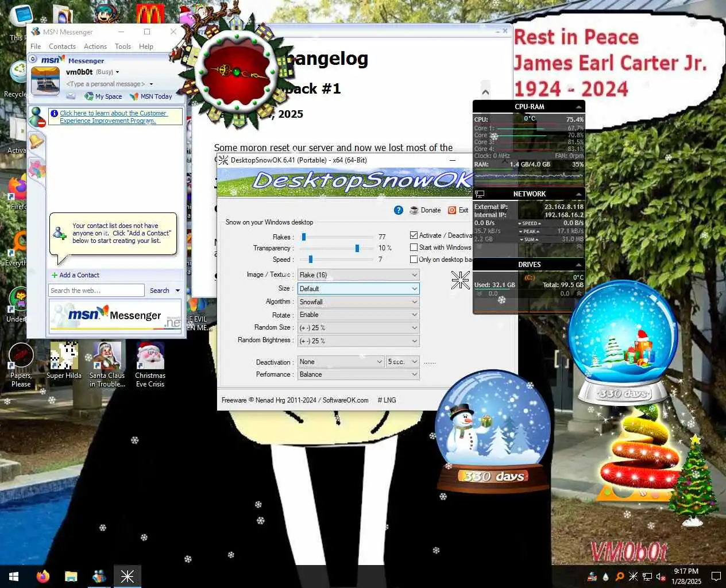Click the Donate coffee cup button
The image size is (726, 588).
(x=425, y=210)
